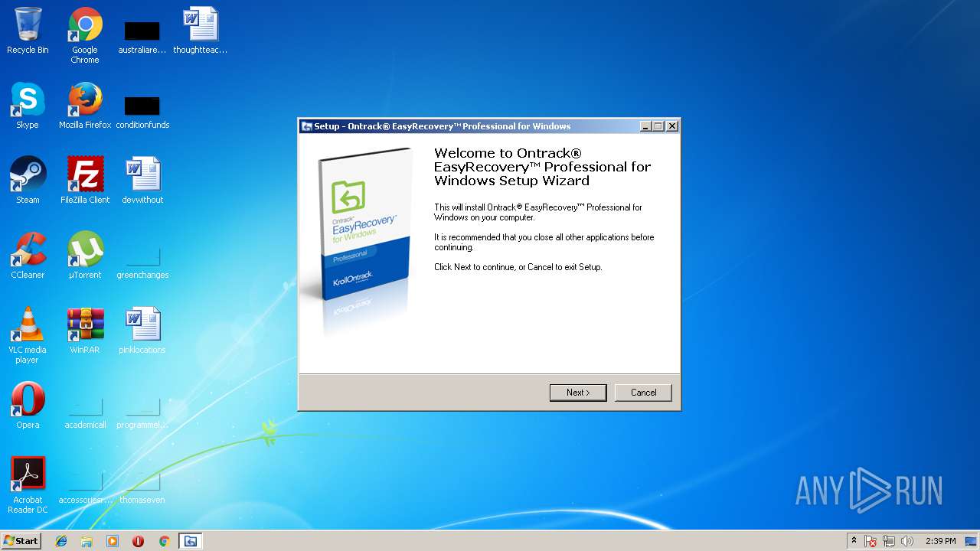The image size is (980, 551).
Task: Select the thoughtteac Word document icon
Action: tap(201, 31)
